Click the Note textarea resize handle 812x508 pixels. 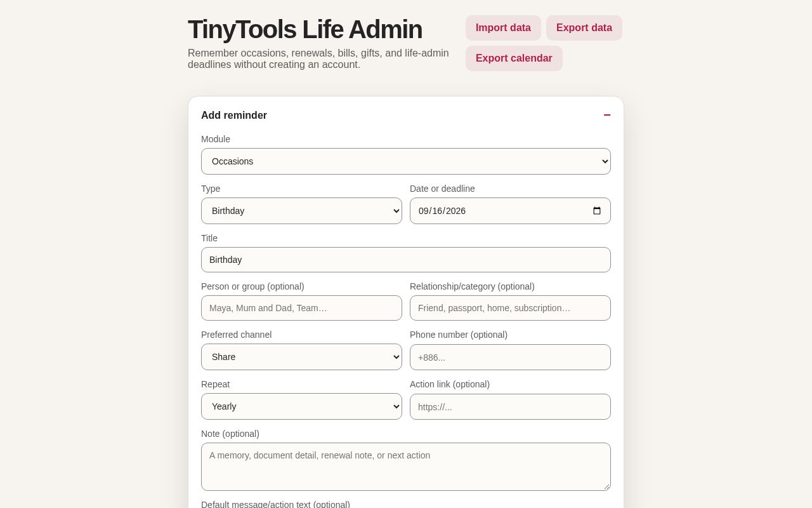click(606, 486)
